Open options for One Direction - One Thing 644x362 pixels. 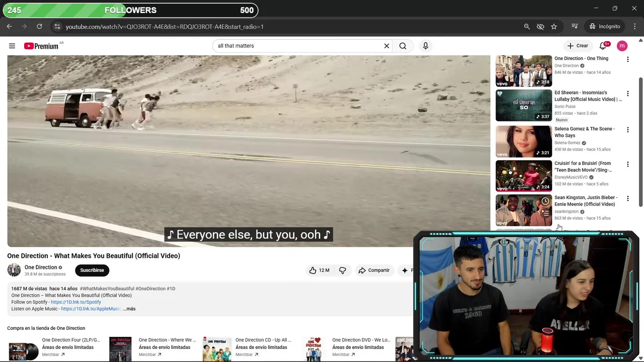627,59
